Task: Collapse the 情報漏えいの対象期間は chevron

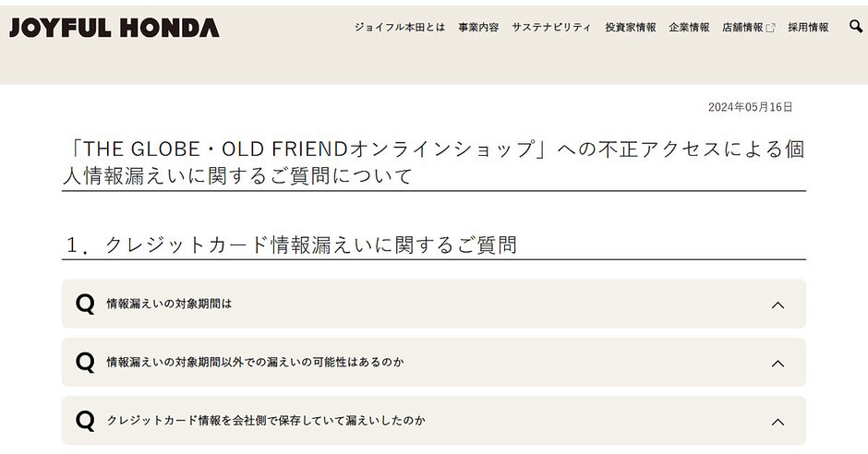Action: (x=778, y=305)
